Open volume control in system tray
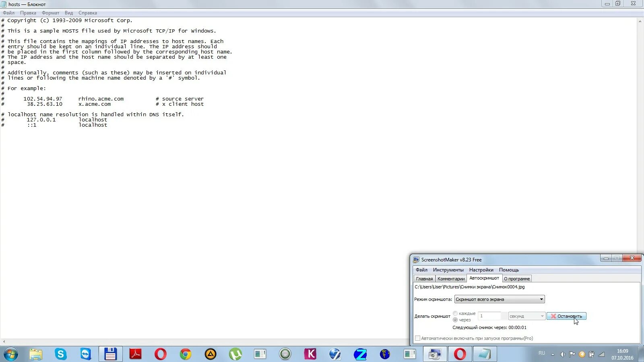The image size is (644, 362). (562, 354)
